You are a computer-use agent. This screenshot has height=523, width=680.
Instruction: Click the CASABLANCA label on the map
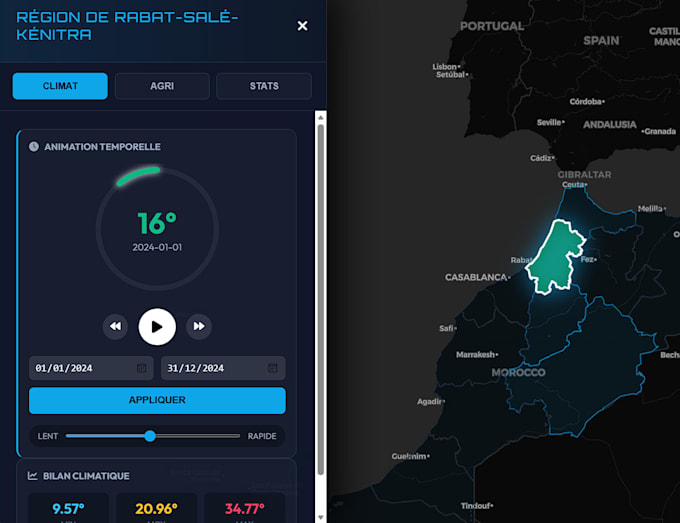tap(476, 277)
